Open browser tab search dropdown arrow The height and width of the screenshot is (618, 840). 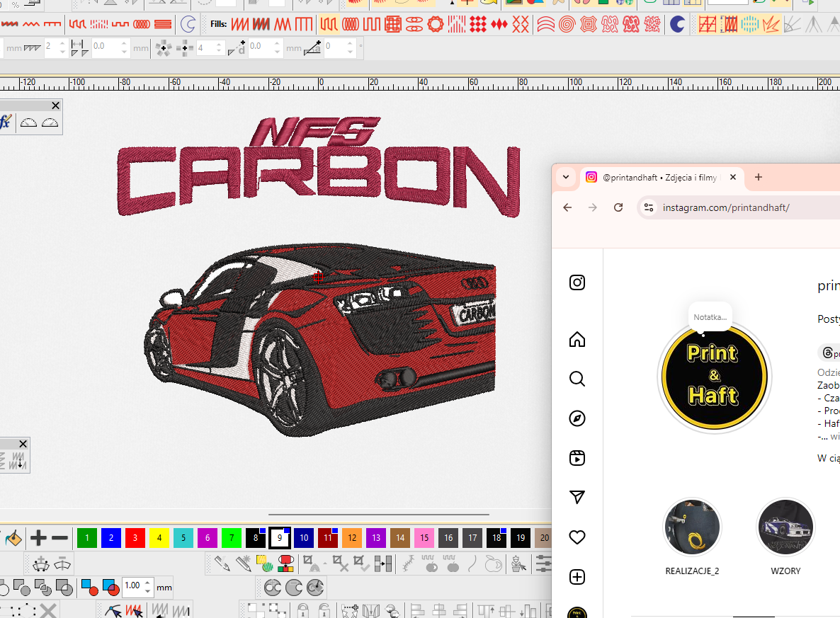point(566,177)
